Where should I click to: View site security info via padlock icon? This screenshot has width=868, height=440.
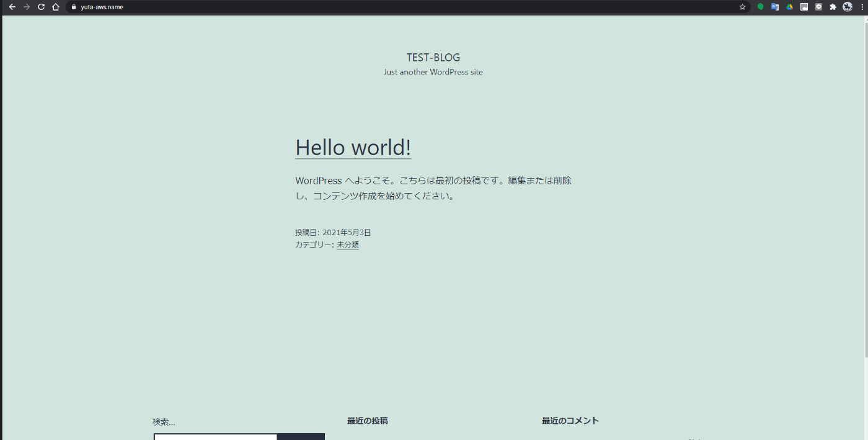[x=74, y=7]
